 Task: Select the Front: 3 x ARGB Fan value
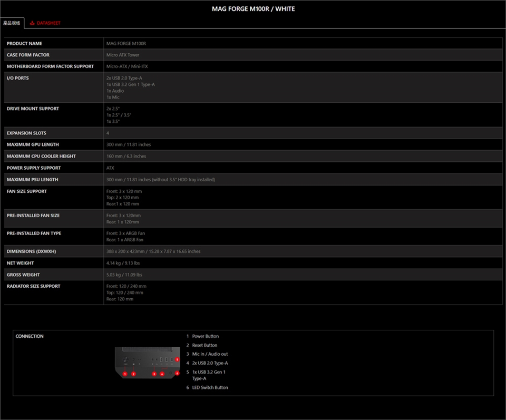tap(126, 233)
